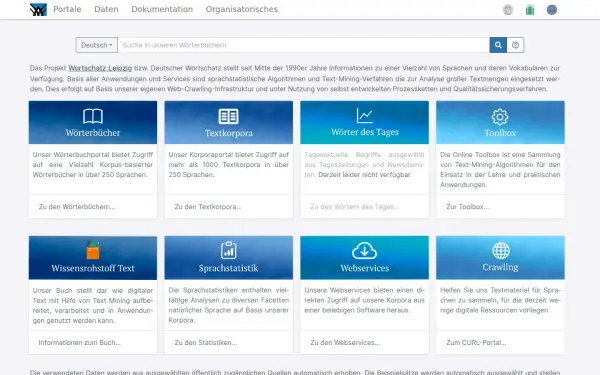Click the orange book Wissensrohstoff Text icon
The width and height of the screenshot is (600, 375).
(93, 251)
